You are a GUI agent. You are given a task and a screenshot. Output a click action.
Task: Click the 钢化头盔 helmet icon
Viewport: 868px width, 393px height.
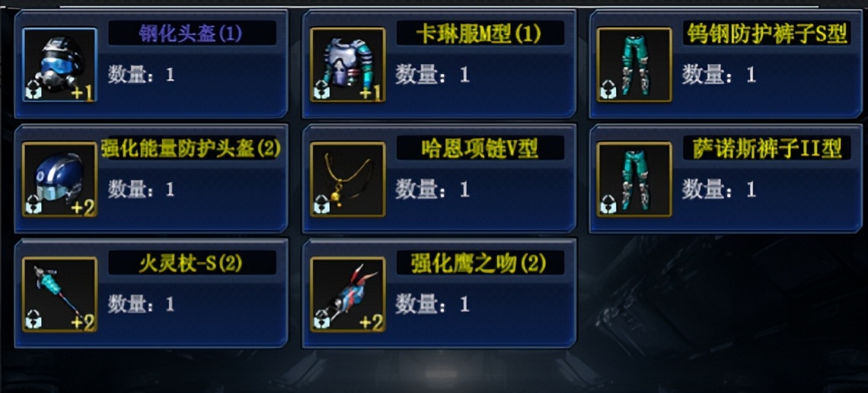(x=60, y=65)
